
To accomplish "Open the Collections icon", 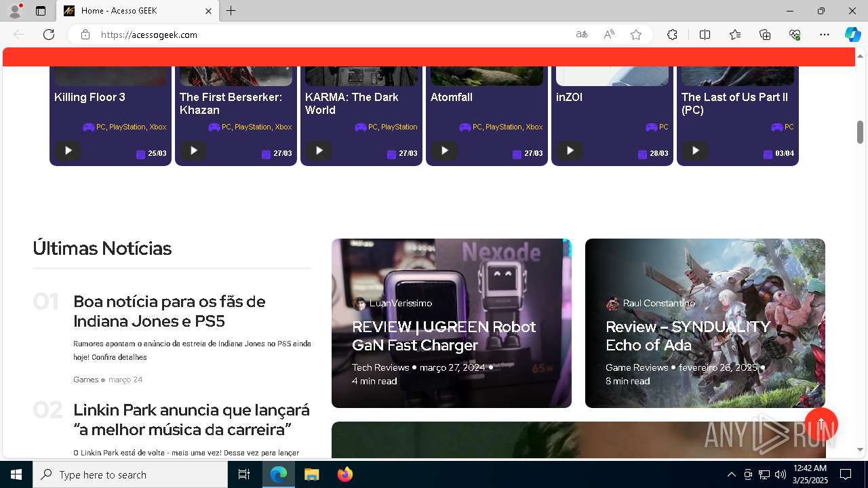I will [765, 35].
